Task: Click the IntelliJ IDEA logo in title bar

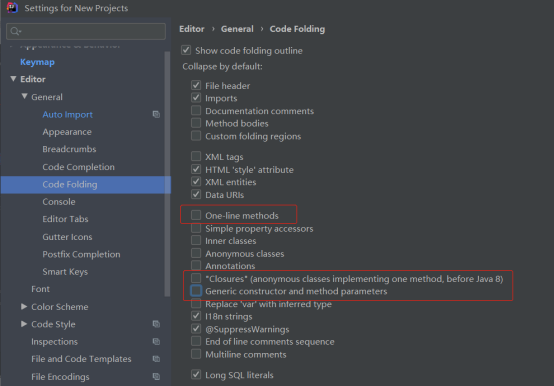Action: point(12,7)
